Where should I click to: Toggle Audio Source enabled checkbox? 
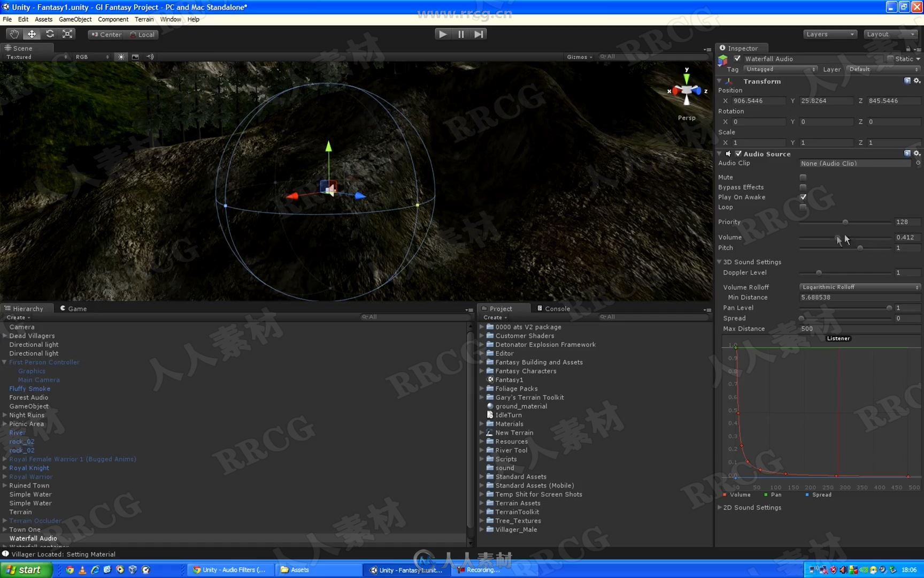pyautogui.click(x=738, y=154)
